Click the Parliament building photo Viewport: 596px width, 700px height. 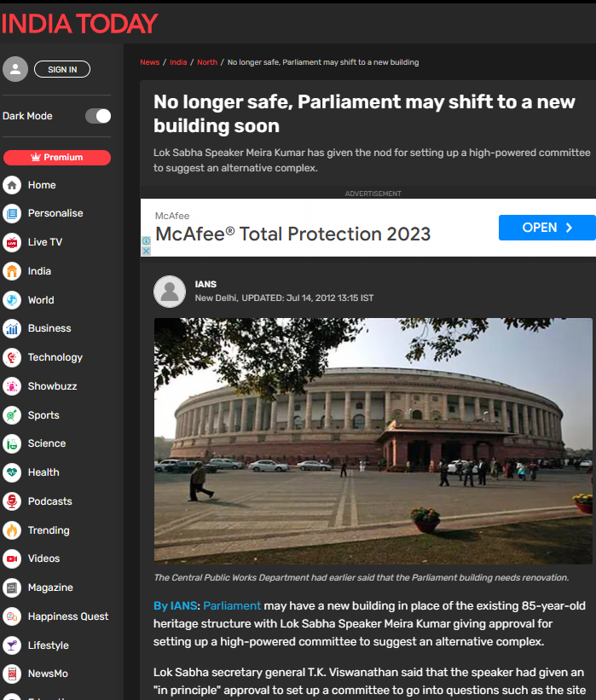[x=373, y=441]
